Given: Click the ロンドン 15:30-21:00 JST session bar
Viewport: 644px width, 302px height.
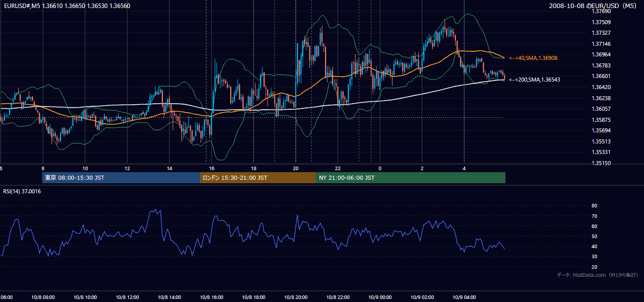Looking at the screenshot, I should [x=258, y=178].
